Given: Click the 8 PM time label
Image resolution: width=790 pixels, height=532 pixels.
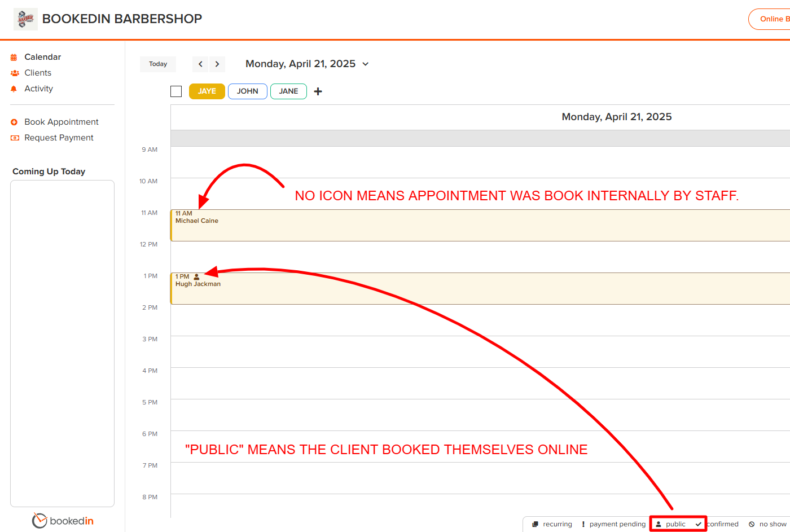Looking at the screenshot, I should (150, 497).
